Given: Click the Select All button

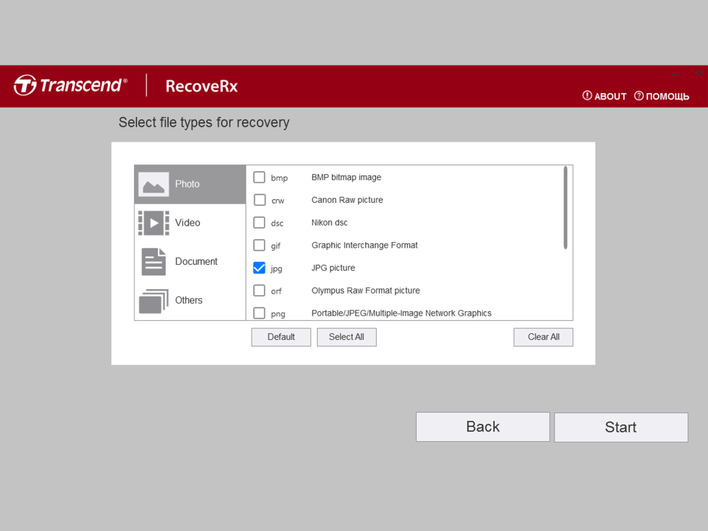Looking at the screenshot, I should 347,337.
